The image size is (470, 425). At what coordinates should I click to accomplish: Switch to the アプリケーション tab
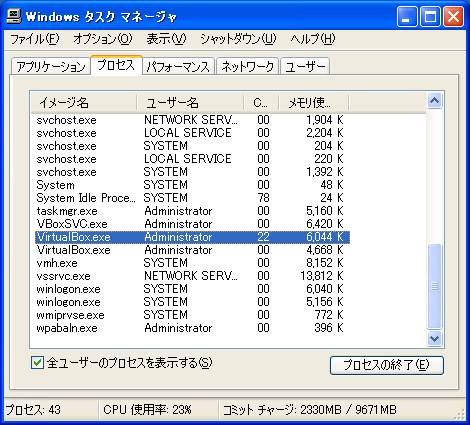pos(51,67)
